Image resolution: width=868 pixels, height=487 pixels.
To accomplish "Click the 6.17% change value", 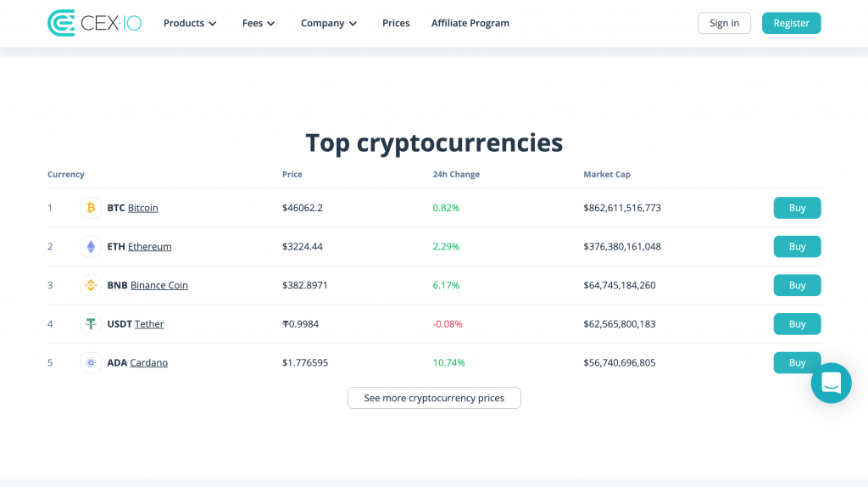I will point(446,285).
